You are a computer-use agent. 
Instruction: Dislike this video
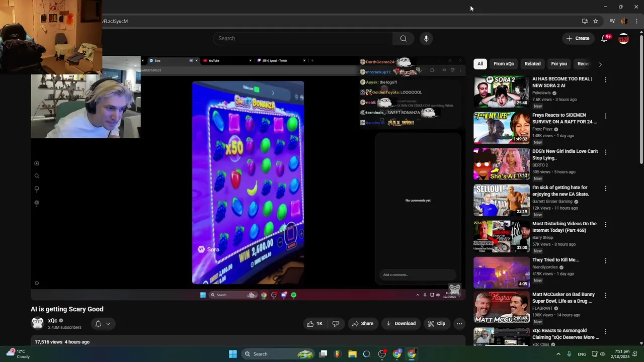click(x=336, y=324)
